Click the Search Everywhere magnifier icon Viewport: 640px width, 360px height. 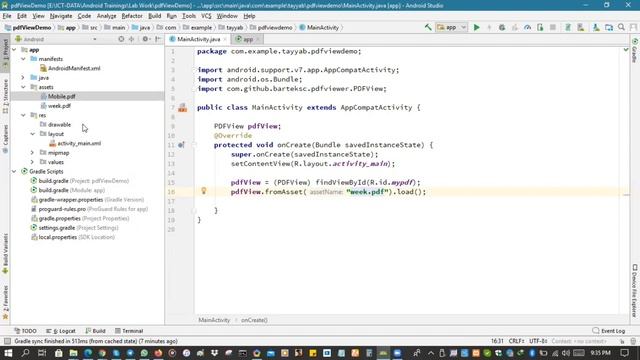pos(621,27)
